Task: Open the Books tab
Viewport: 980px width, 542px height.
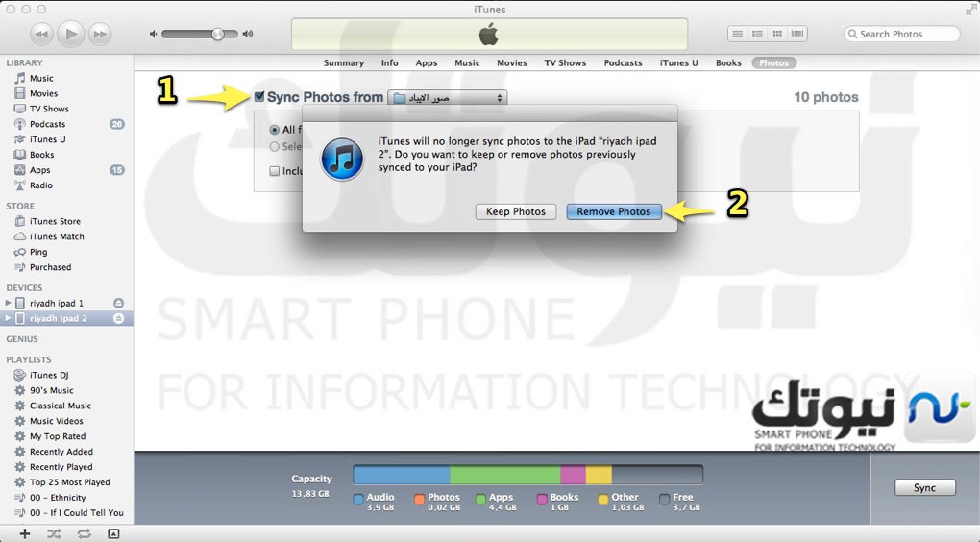Action: 728,63
